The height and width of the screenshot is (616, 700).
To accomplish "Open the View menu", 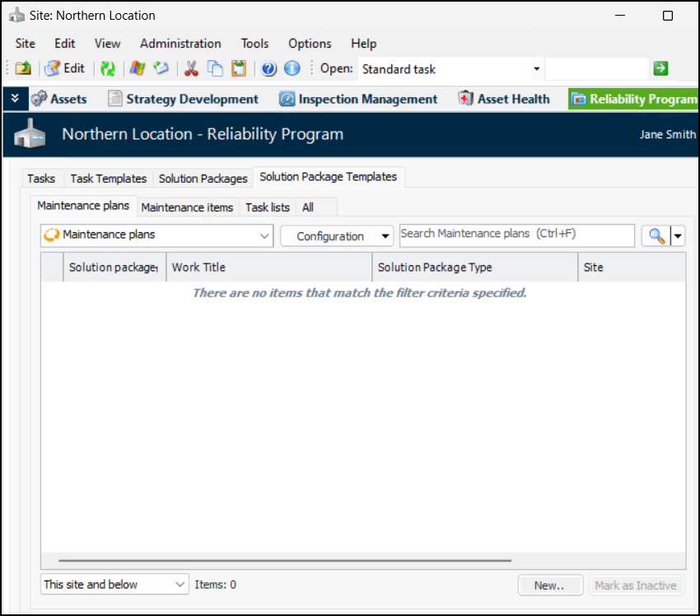I will pos(107,44).
